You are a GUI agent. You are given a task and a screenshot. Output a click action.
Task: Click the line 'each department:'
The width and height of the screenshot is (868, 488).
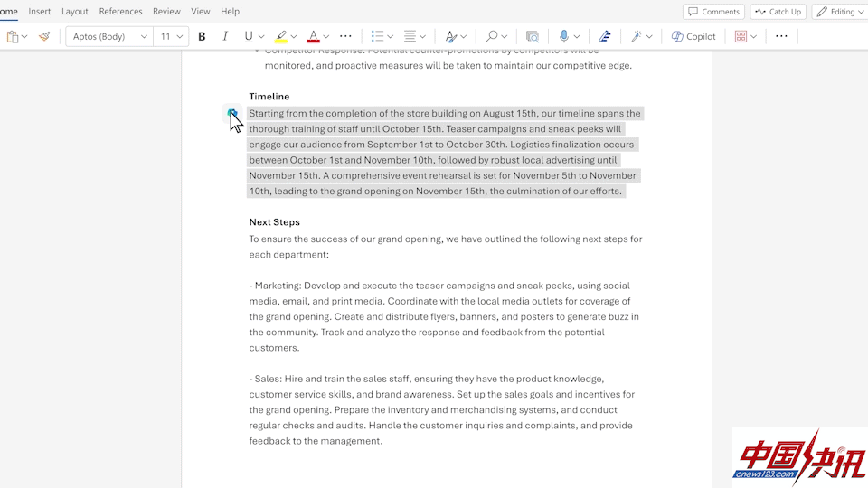click(x=289, y=255)
